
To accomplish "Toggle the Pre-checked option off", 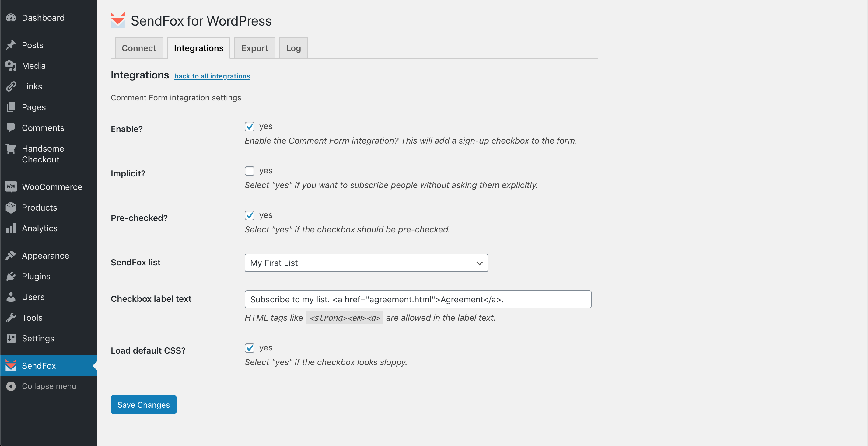I will point(249,214).
